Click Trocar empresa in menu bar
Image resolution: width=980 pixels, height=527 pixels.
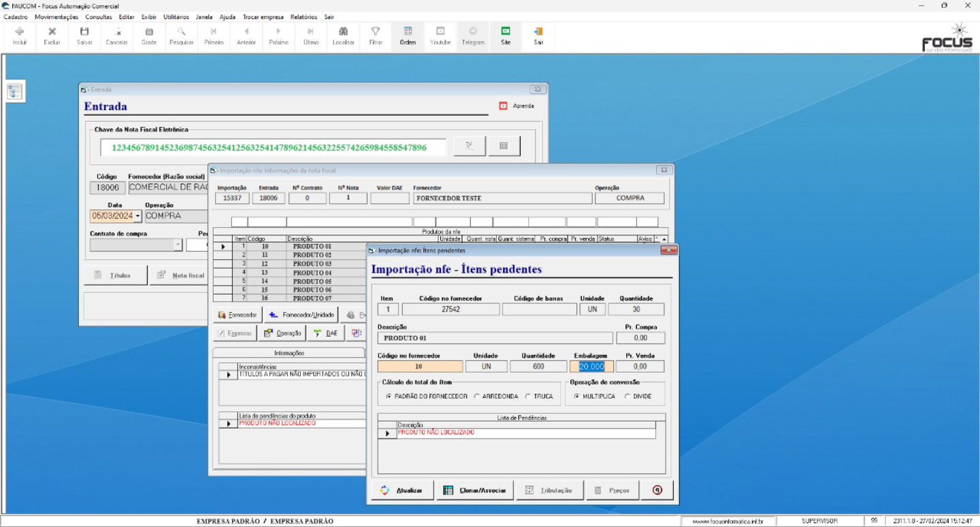[x=263, y=17]
